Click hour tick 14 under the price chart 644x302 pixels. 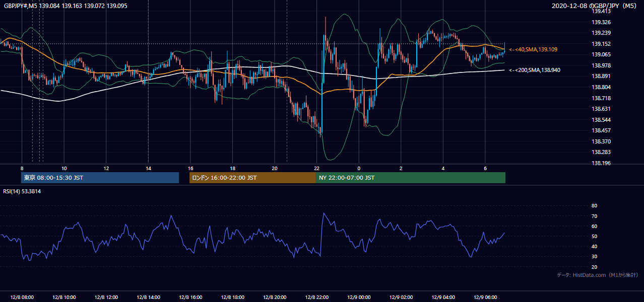pos(148,168)
